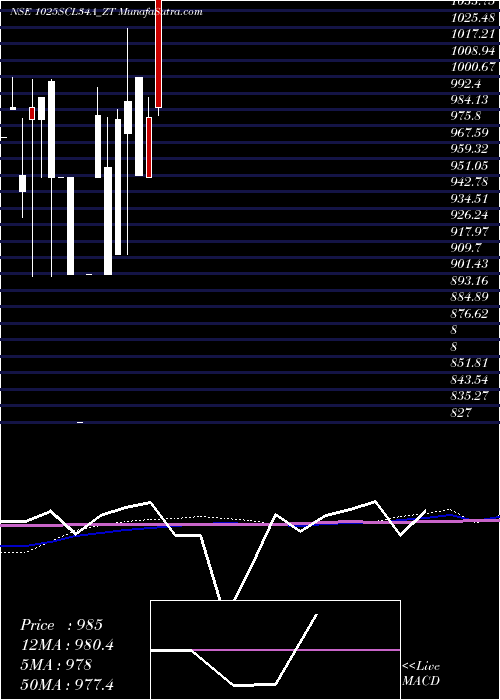
Task: Click the 909.7 price axis label
Action: click(x=466, y=248)
